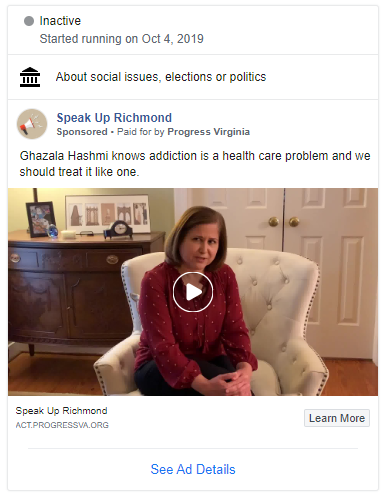388x497 pixels.
Task: Click the government building political ad icon
Action: 30,77
